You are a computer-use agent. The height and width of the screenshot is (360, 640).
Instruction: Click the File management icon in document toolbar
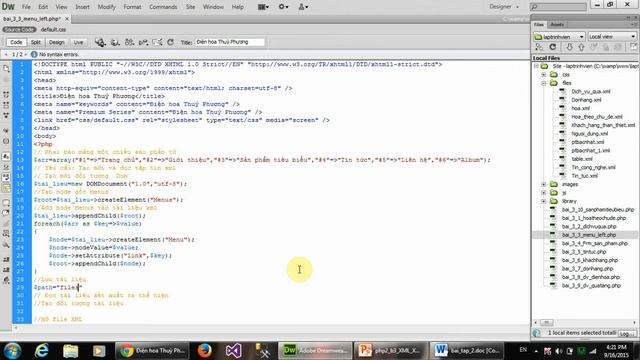[x=115, y=42]
